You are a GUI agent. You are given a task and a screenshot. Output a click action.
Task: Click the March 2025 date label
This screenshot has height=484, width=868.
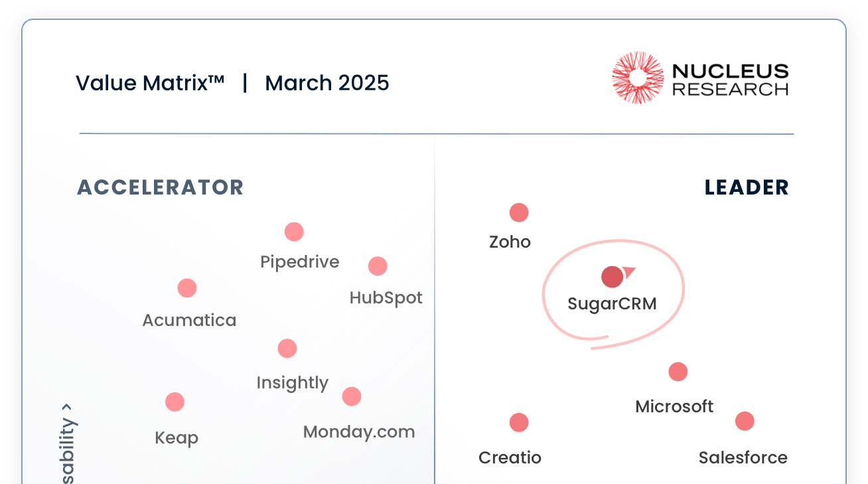pyautogui.click(x=326, y=83)
